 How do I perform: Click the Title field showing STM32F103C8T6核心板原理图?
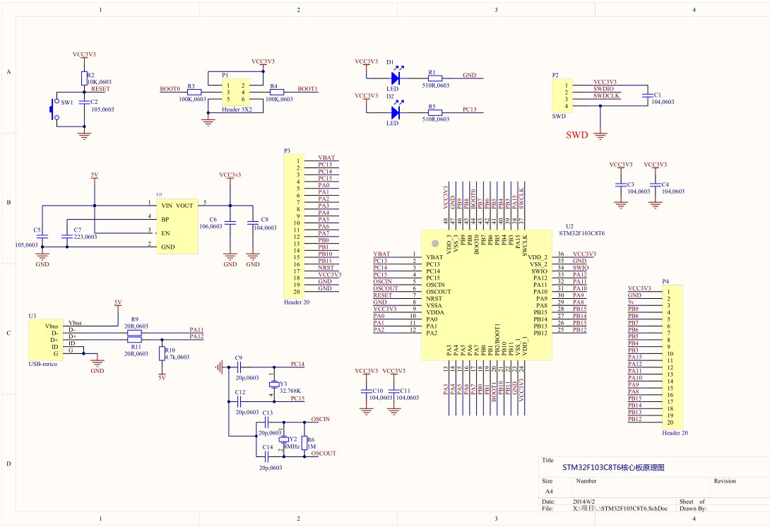(616, 466)
